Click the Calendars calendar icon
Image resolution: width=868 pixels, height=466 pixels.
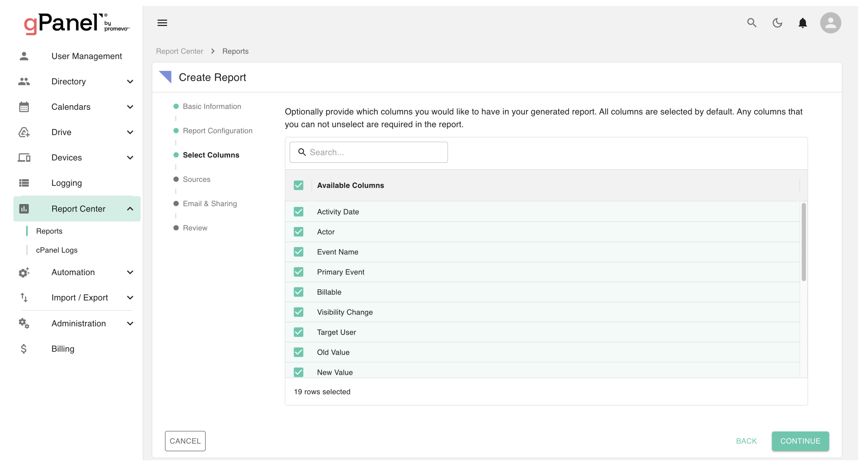(24, 107)
